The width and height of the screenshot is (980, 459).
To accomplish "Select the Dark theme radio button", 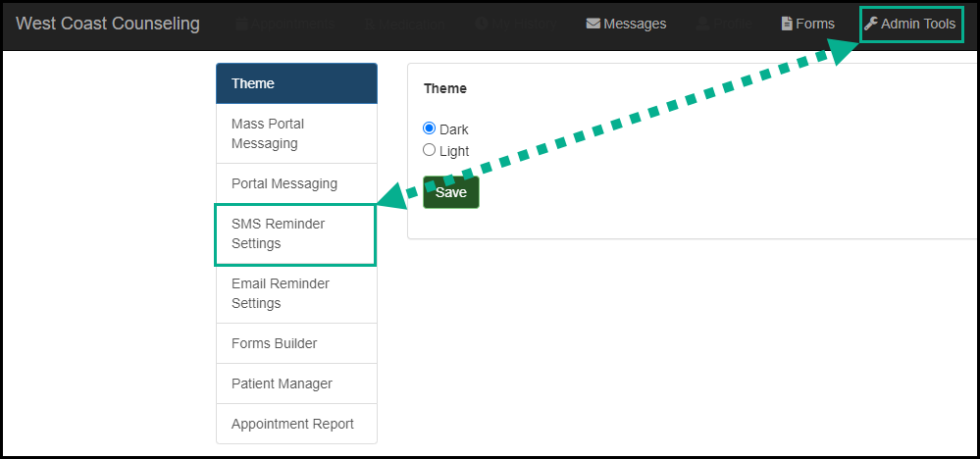I will [x=429, y=128].
